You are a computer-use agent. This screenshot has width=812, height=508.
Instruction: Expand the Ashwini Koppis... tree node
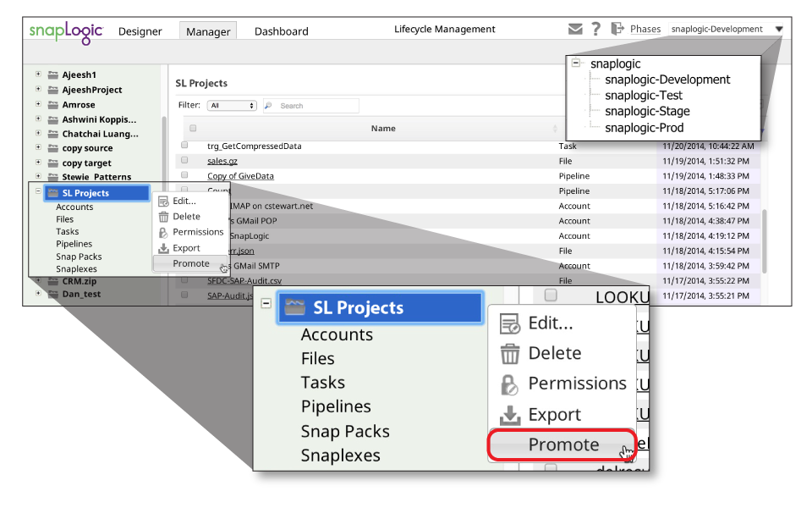tap(38, 119)
